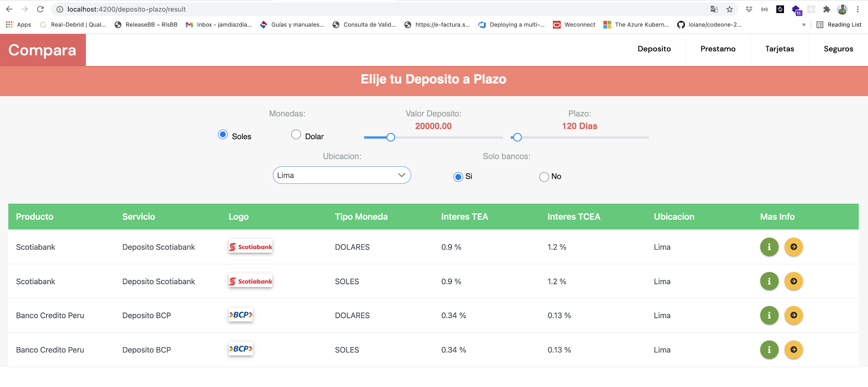Click the Valor Deposito slider handle
The width and height of the screenshot is (868, 387).
pyautogui.click(x=390, y=137)
